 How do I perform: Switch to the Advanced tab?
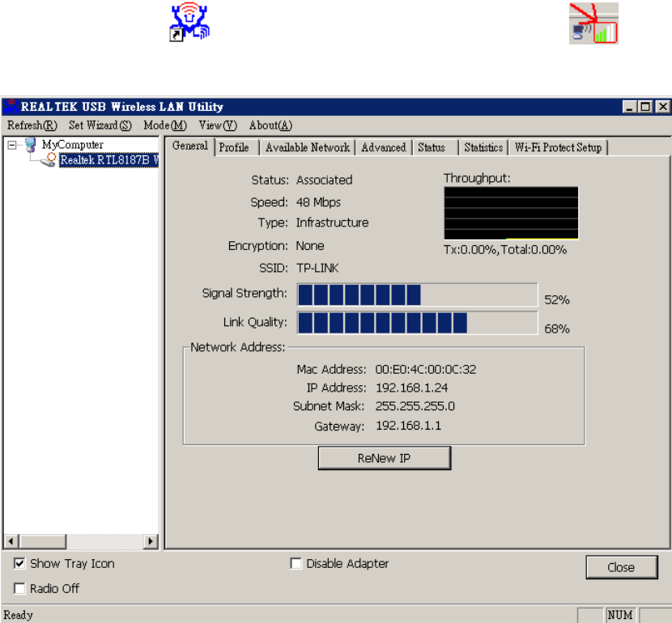click(383, 147)
